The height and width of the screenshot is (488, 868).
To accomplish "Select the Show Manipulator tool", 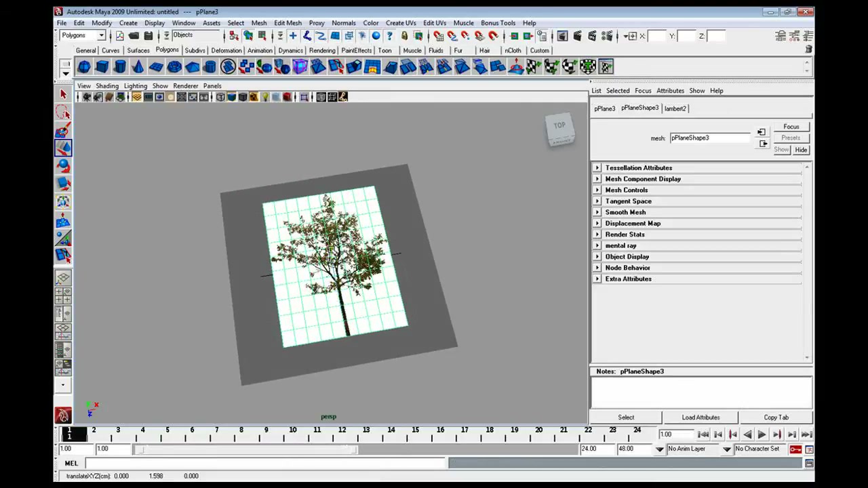I will (63, 237).
